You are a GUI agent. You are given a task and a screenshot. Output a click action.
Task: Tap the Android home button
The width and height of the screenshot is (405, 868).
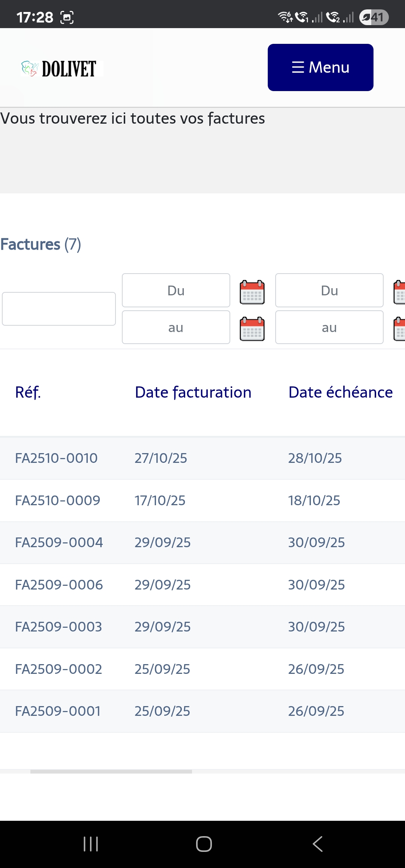click(204, 844)
